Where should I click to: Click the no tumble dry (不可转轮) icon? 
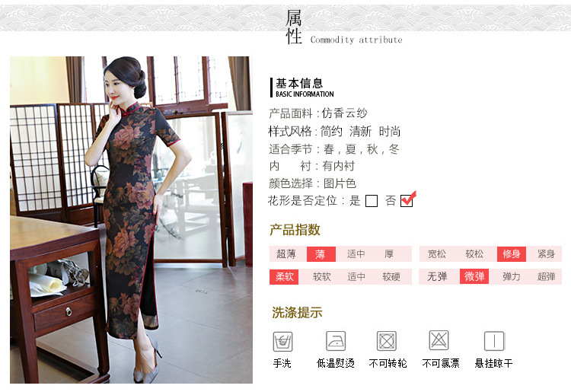(386, 341)
